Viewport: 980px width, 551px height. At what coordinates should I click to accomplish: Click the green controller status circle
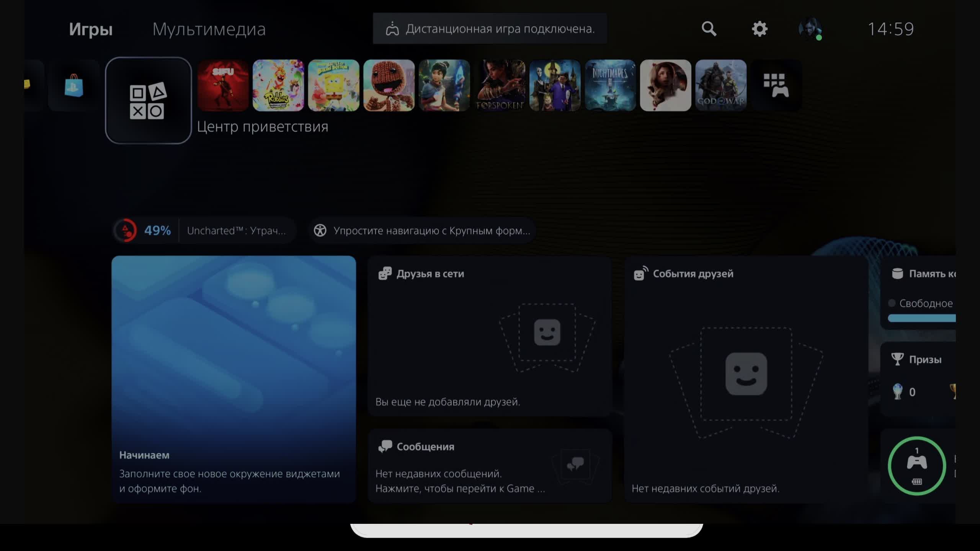(916, 466)
